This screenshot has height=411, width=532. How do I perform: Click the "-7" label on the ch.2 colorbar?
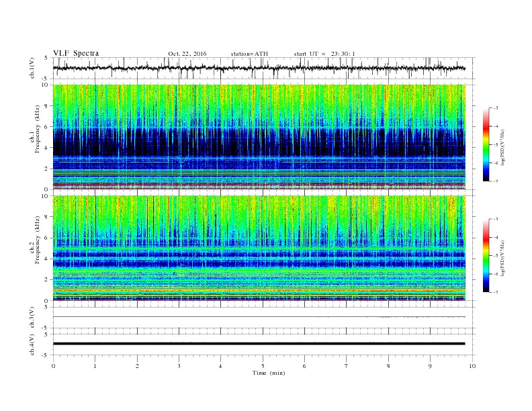coord(496,292)
